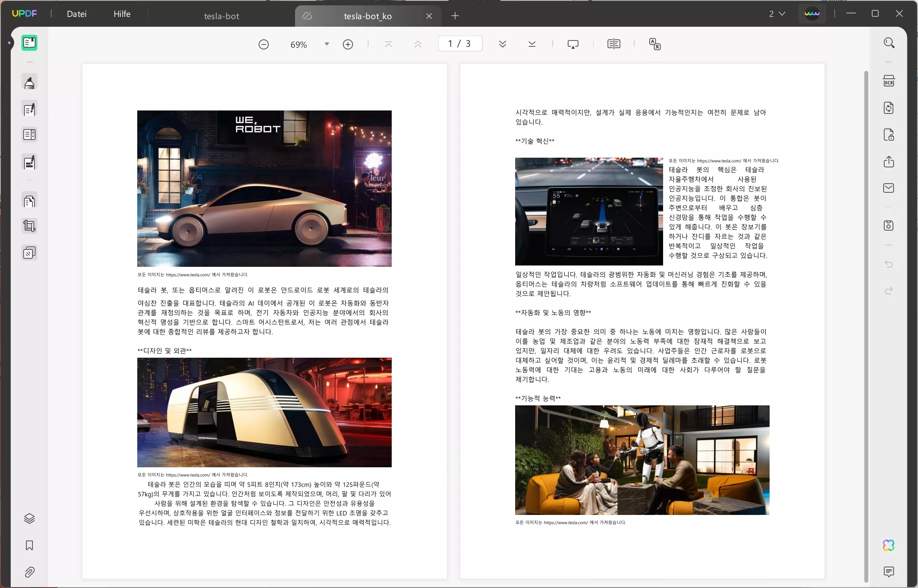The image size is (918, 588).
Task: Open the Comments list panel
Action: (x=889, y=572)
